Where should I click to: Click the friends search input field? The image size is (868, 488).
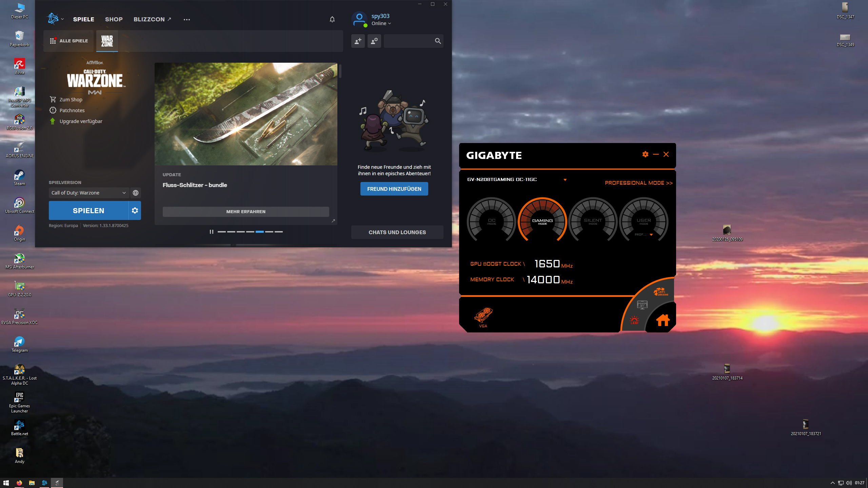[x=409, y=41]
